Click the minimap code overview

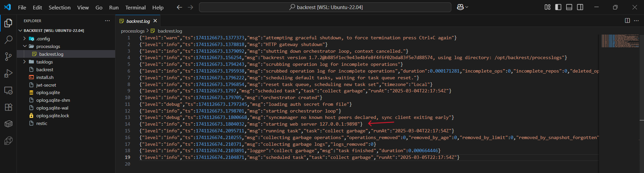pos(620,41)
